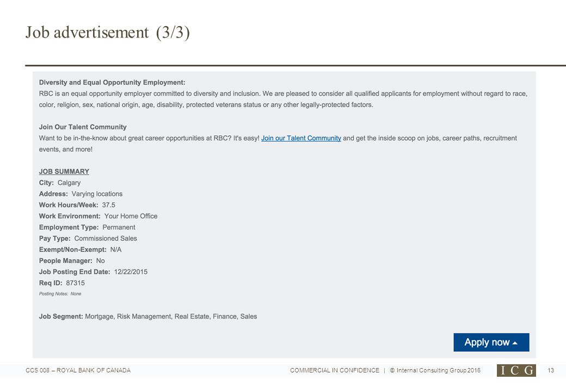Click the Job Posting End Date value

click(x=131, y=272)
